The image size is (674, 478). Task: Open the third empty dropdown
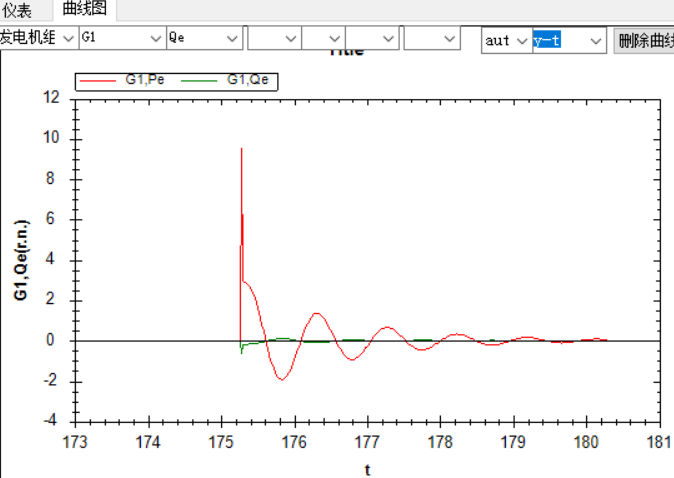372,39
